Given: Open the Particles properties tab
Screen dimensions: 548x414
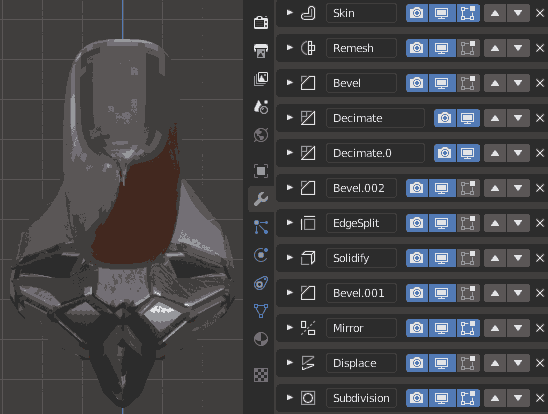Looking at the screenshot, I should click(261, 227).
